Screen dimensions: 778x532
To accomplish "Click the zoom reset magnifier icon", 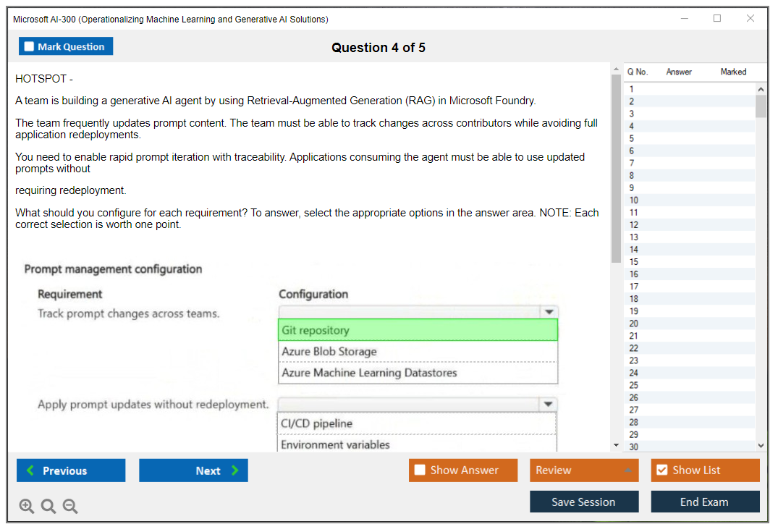I will [x=48, y=507].
